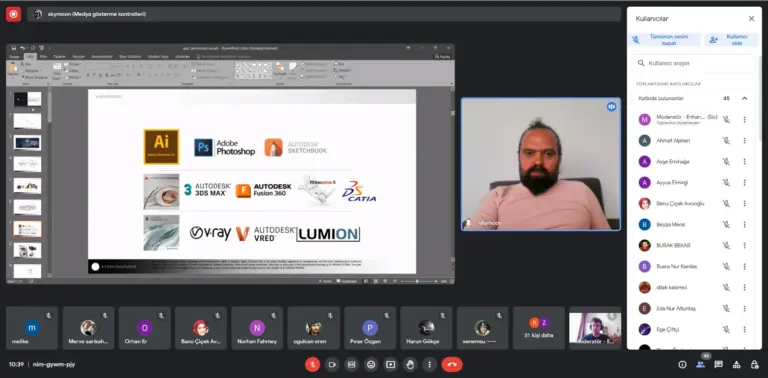
Task: Open meeting details info icon
Action: [682, 364]
